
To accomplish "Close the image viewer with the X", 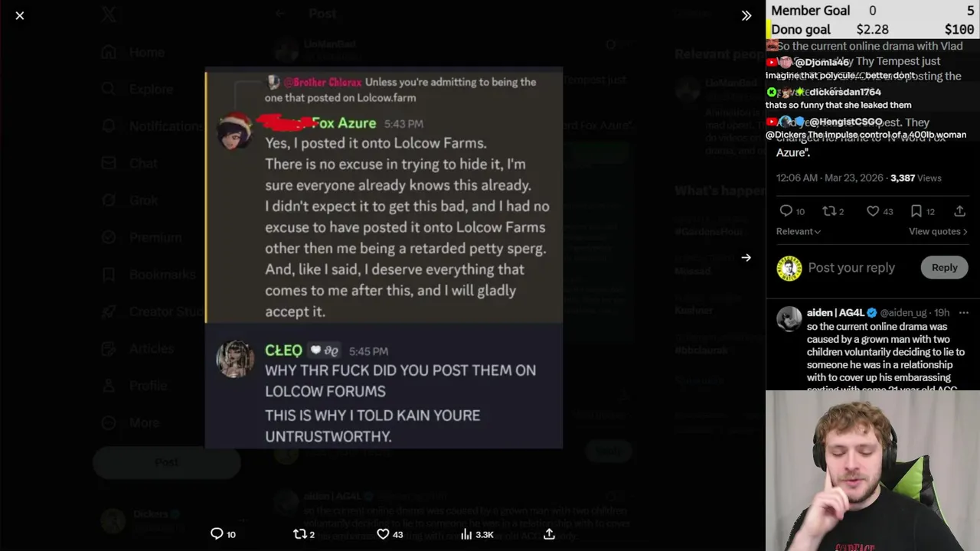I will click(20, 15).
